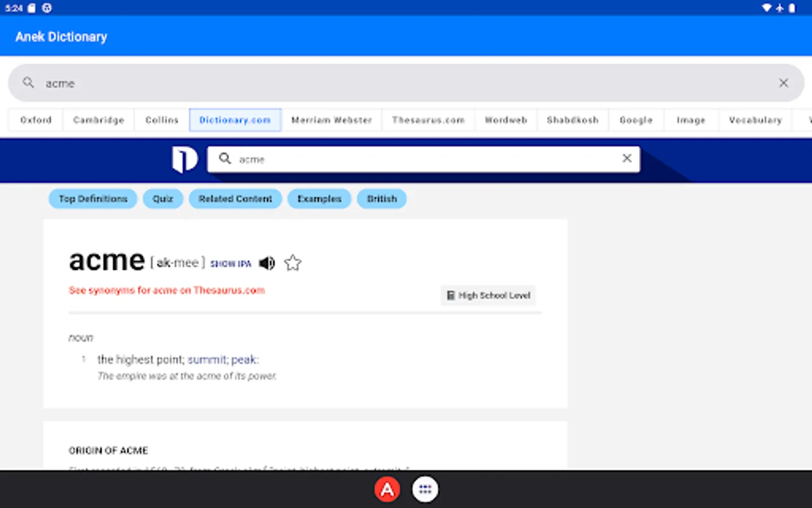Jump to Top Definitions section
This screenshot has height=508, width=812.
click(93, 199)
